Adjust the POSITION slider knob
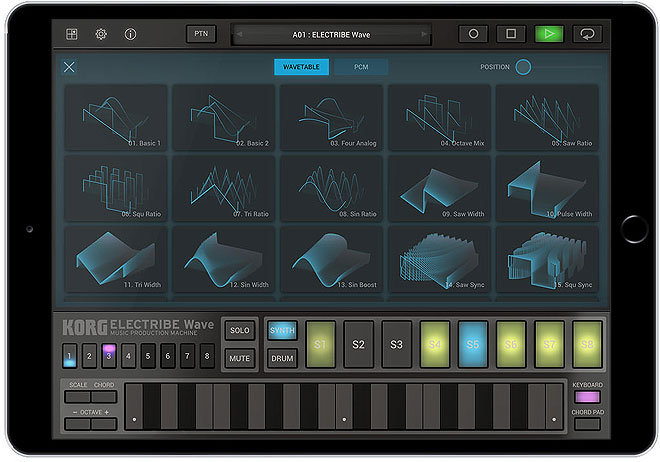Screen dimensions: 660x462 coord(523,67)
